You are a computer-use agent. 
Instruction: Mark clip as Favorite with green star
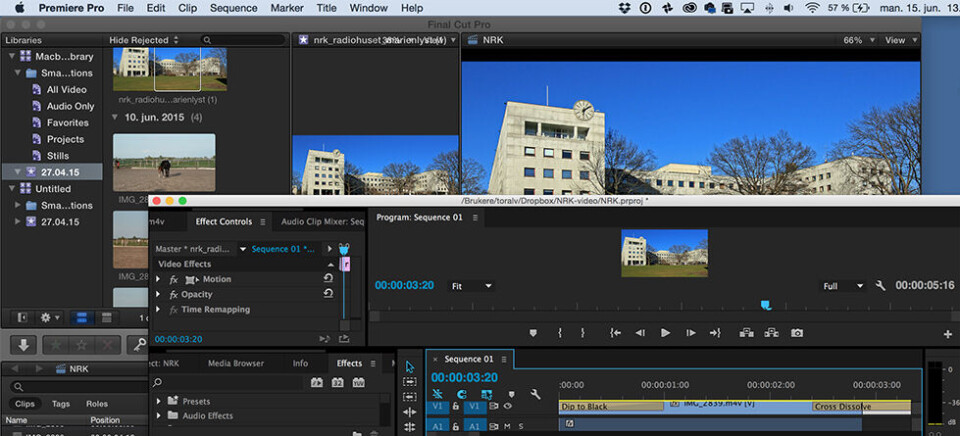[56, 345]
